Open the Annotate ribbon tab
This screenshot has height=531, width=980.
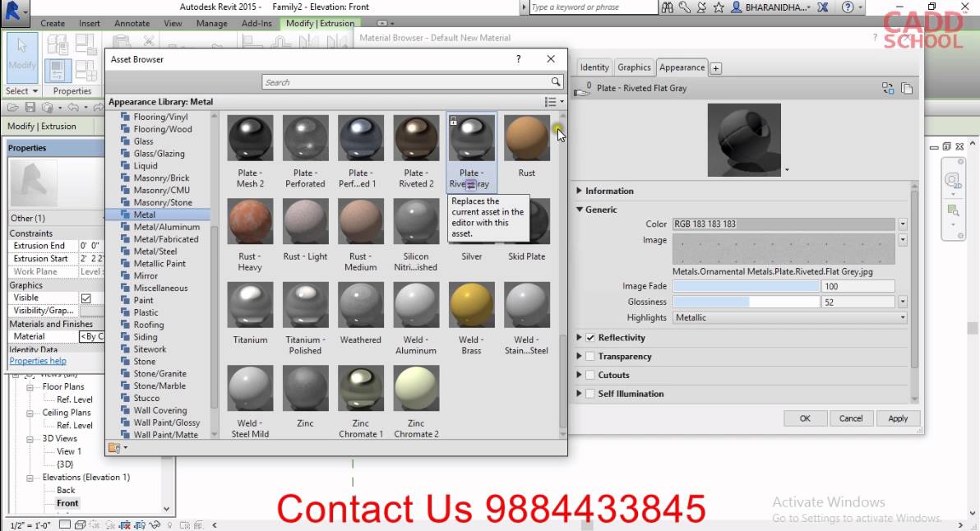pos(132,23)
